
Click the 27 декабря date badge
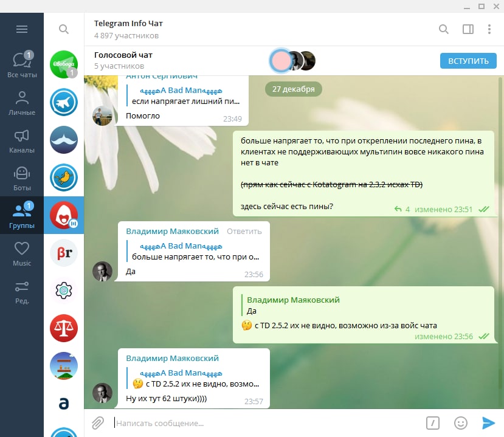pyautogui.click(x=294, y=89)
